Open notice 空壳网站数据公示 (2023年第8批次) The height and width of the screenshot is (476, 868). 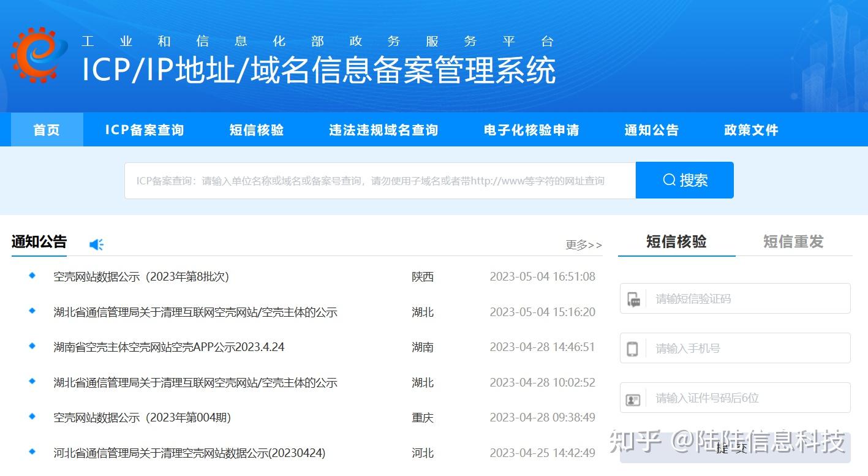point(142,277)
